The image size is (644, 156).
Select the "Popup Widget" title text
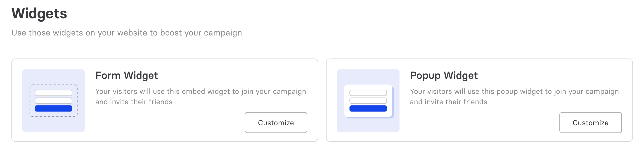443,75
